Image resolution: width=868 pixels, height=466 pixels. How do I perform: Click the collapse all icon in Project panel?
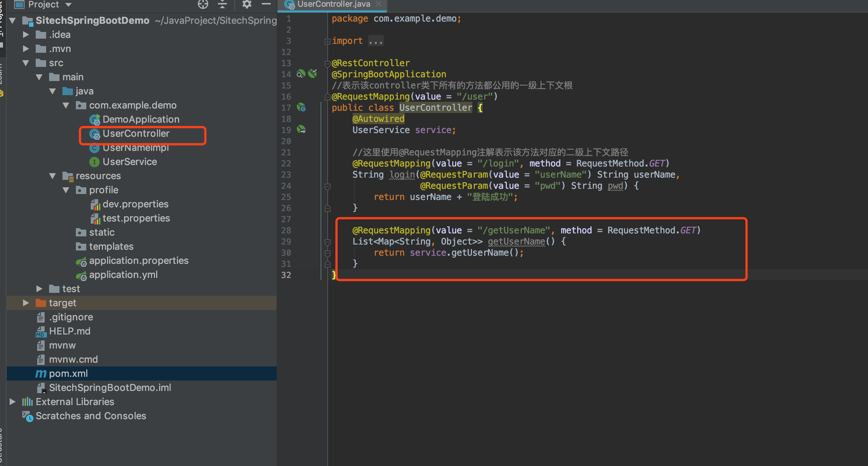point(222,4)
